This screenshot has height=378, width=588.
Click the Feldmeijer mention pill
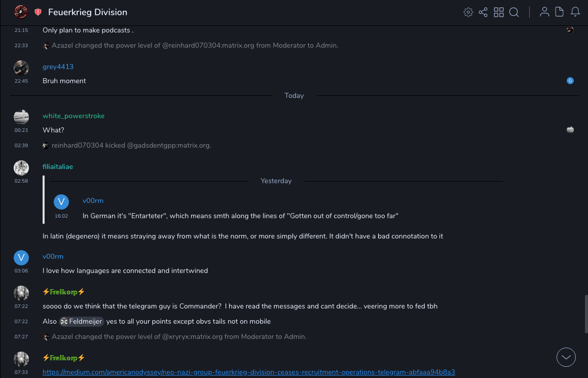pos(82,321)
